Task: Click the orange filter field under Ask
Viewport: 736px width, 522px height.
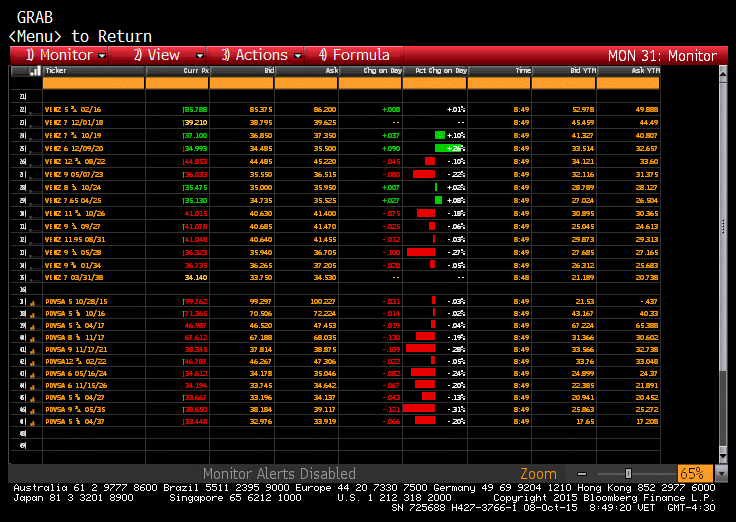Action: tap(306, 83)
